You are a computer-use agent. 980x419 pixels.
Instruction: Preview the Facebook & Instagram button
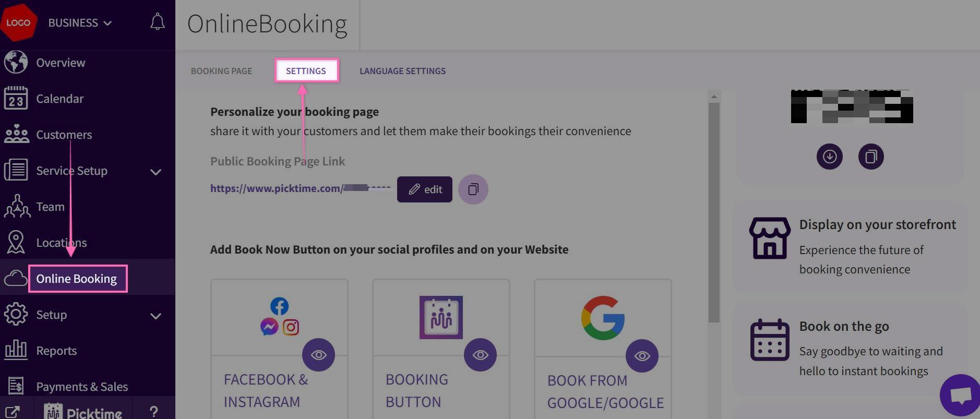click(318, 355)
